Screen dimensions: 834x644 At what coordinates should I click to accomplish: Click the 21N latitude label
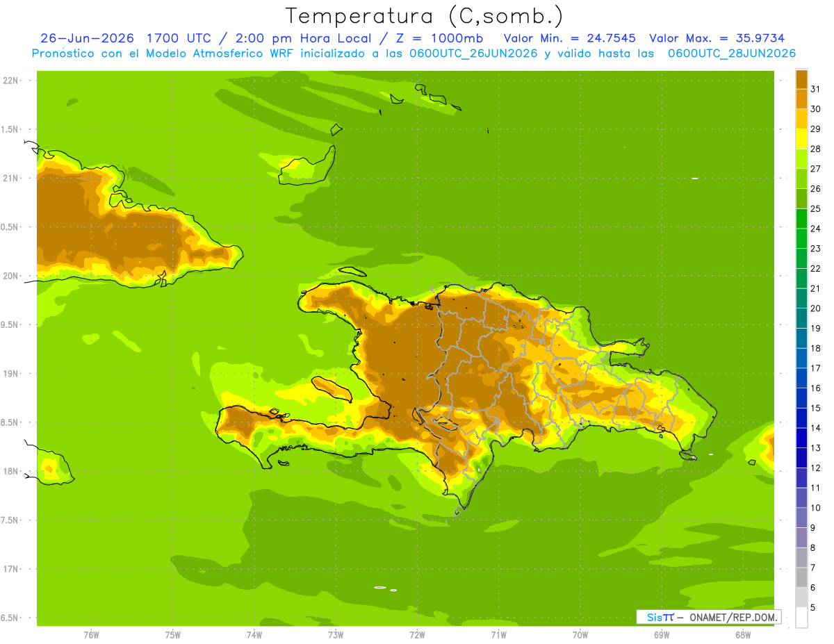point(10,179)
